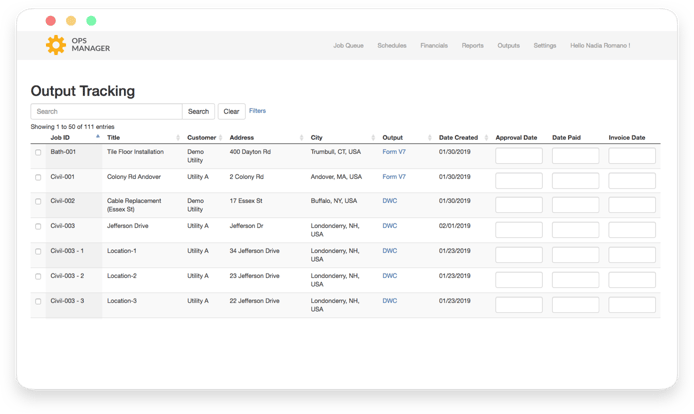Viewport: 694px width, 414px height.
Task: Open Form V7 output for Civil-001
Action: (x=394, y=177)
